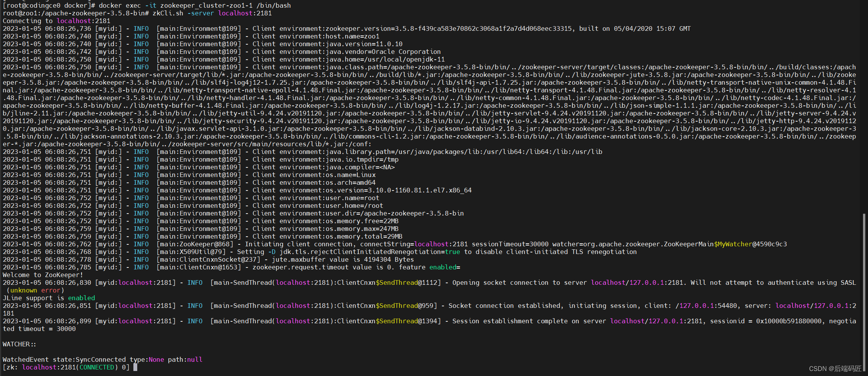The height and width of the screenshot is (376, 868).
Task: Select 'os.memory.max=247MB' value
Action: click(x=362, y=229)
